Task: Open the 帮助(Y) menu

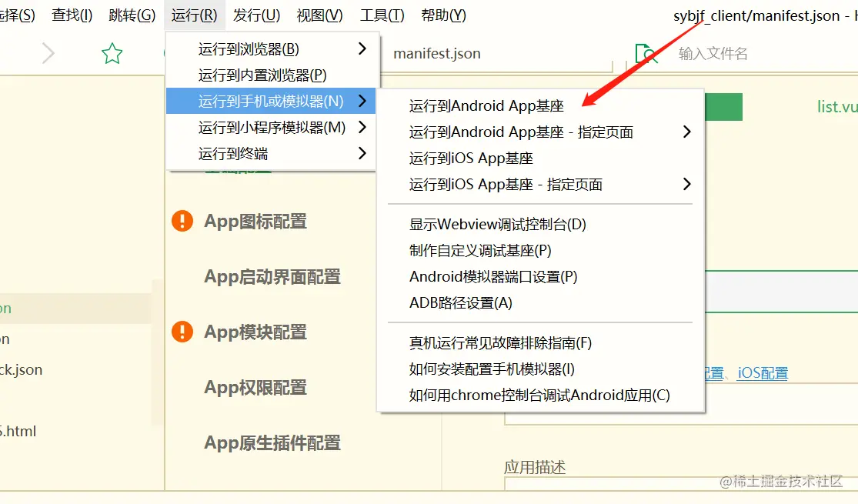Action: (x=443, y=15)
